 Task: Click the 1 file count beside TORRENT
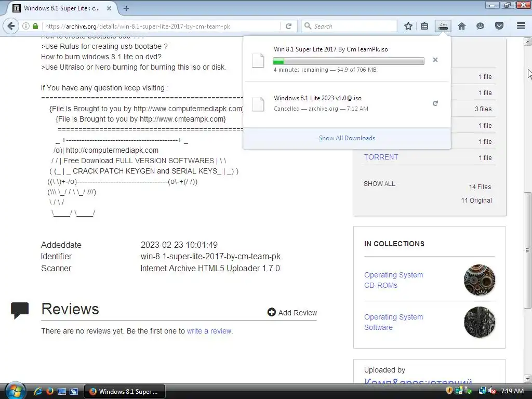pos(485,158)
